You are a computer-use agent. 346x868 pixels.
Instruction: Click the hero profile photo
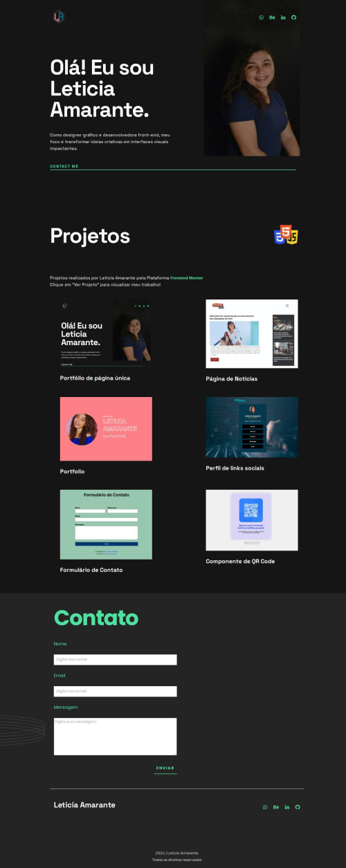click(x=252, y=78)
